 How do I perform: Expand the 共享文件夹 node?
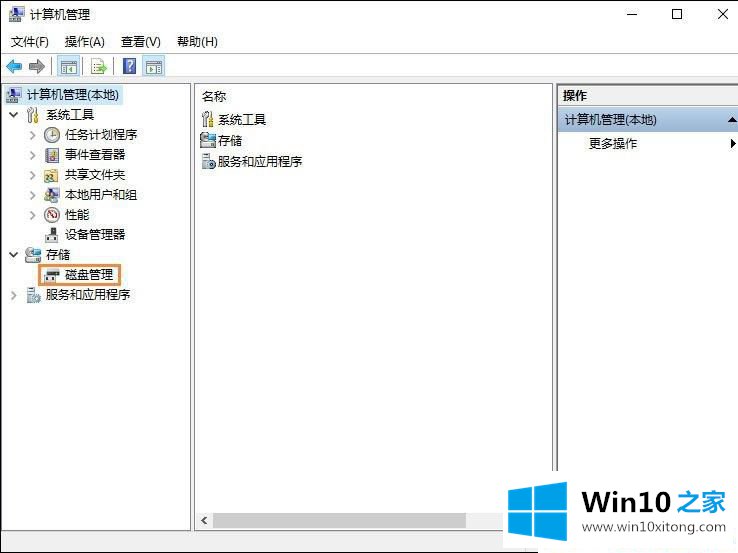click(32, 175)
